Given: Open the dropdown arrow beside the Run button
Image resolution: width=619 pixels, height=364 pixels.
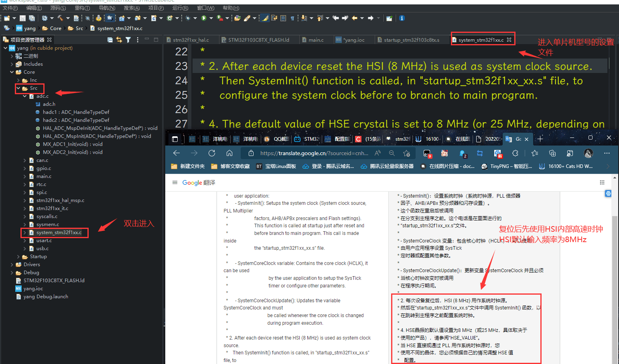Looking at the screenshot, I should [211, 18].
